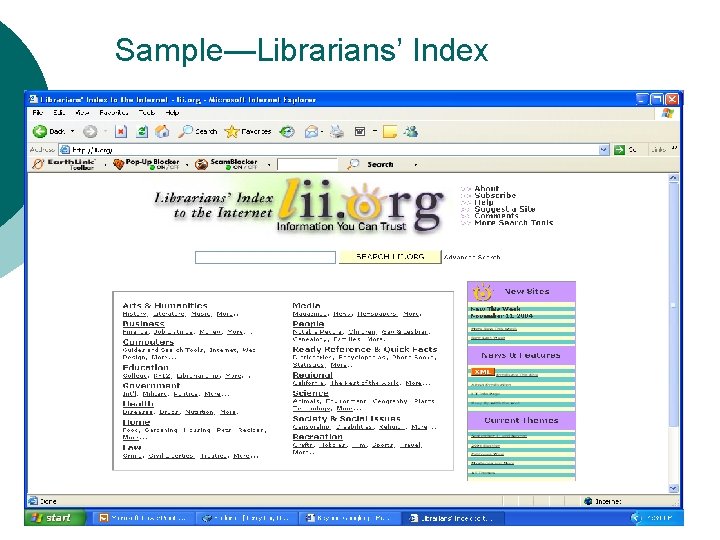Open the Pop-Up Blocker dropdown arrow
Screen dimensions: 720x540
pyautogui.click(x=187, y=164)
